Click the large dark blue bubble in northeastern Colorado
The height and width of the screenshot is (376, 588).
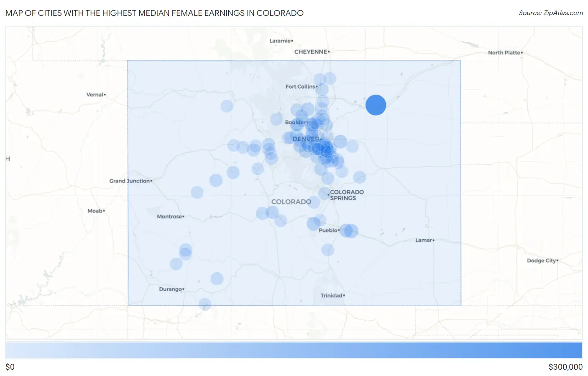coord(376,105)
